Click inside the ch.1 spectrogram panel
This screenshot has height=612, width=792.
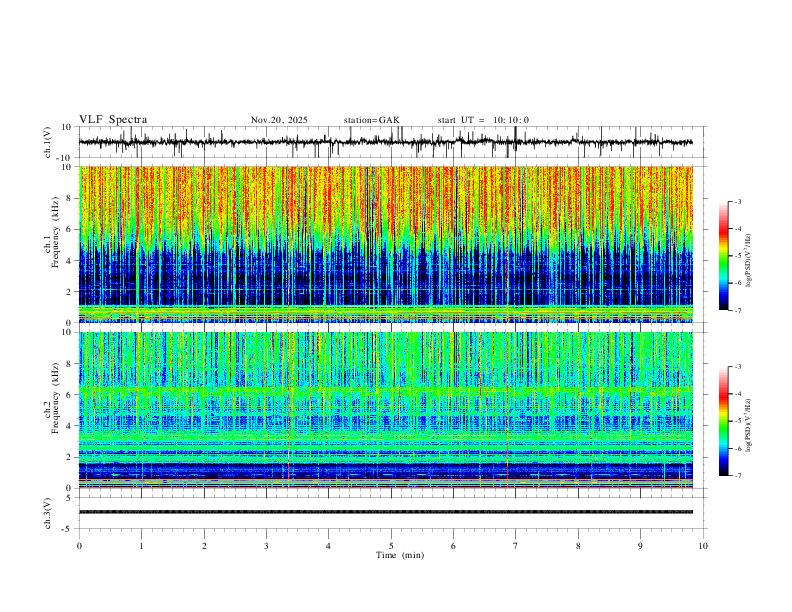[x=385, y=244]
